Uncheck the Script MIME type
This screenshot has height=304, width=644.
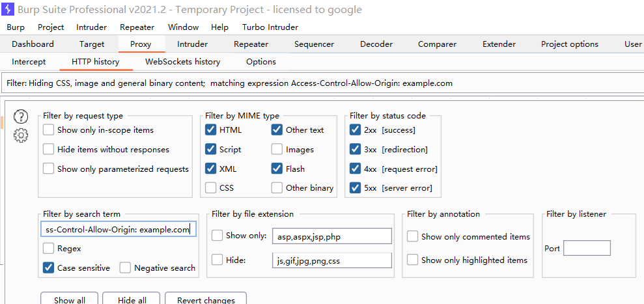point(211,149)
